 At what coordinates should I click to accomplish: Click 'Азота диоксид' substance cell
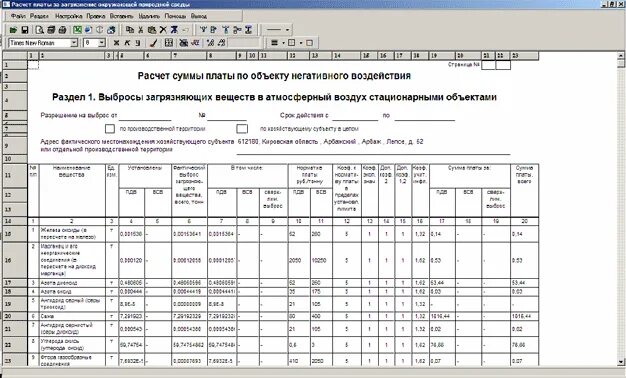pos(72,283)
